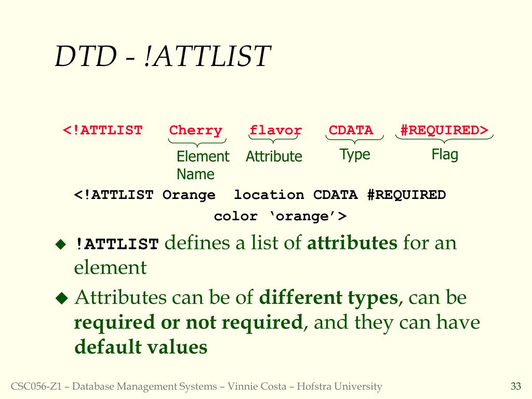Click the bold '!ATTLIST' in first bullet
532x399 pixels.
coord(116,244)
